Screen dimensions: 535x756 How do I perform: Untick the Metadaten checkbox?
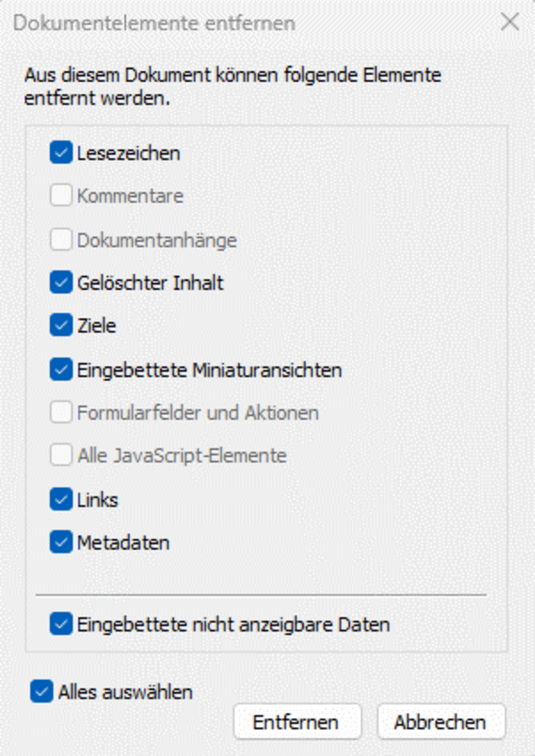click(x=61, y=542)
